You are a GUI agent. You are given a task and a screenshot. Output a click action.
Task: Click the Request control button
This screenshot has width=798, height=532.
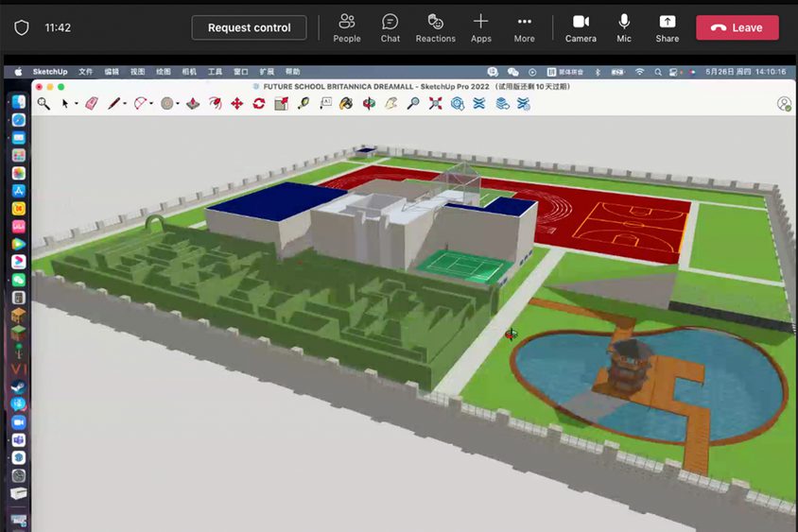[249, 27]
